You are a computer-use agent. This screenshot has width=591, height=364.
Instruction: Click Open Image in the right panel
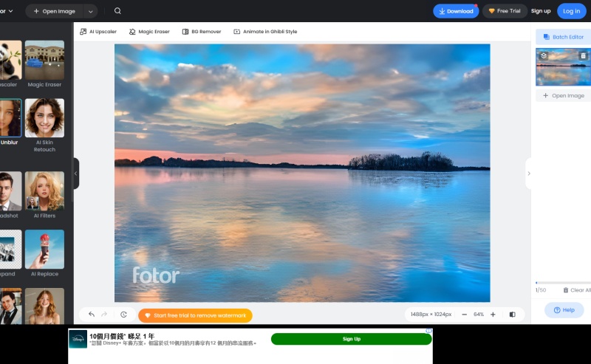click(564, 96)
